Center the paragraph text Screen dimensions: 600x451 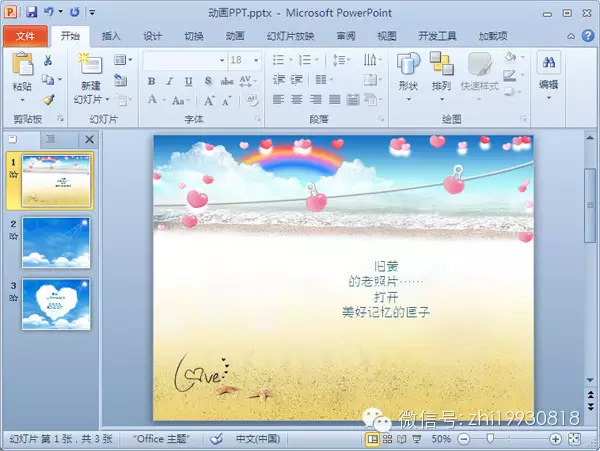coord(297,100)
